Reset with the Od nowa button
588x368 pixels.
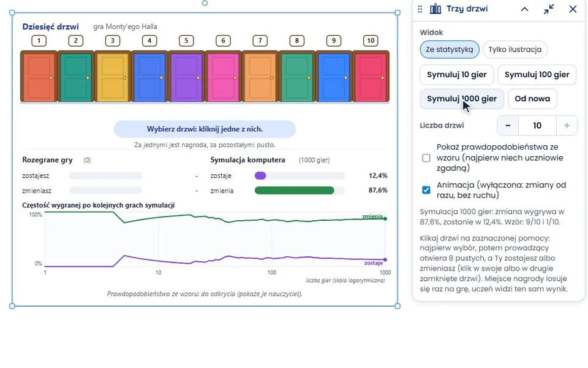point(532,99)
